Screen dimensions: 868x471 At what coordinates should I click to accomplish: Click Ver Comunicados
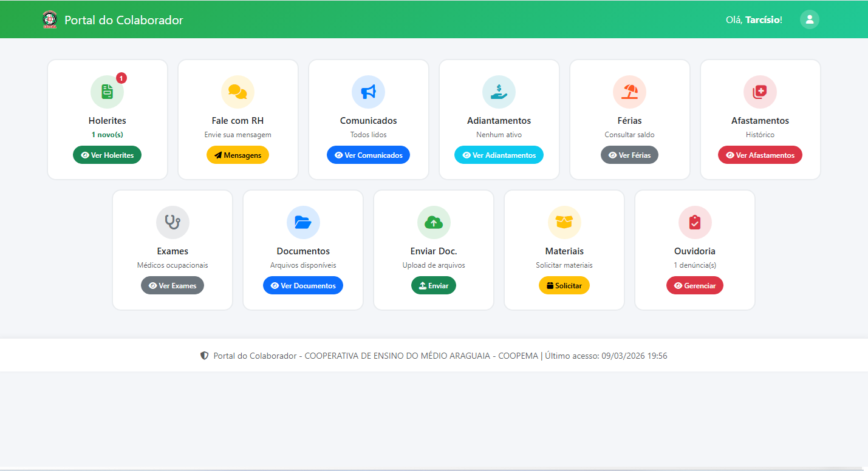[368, 155]
